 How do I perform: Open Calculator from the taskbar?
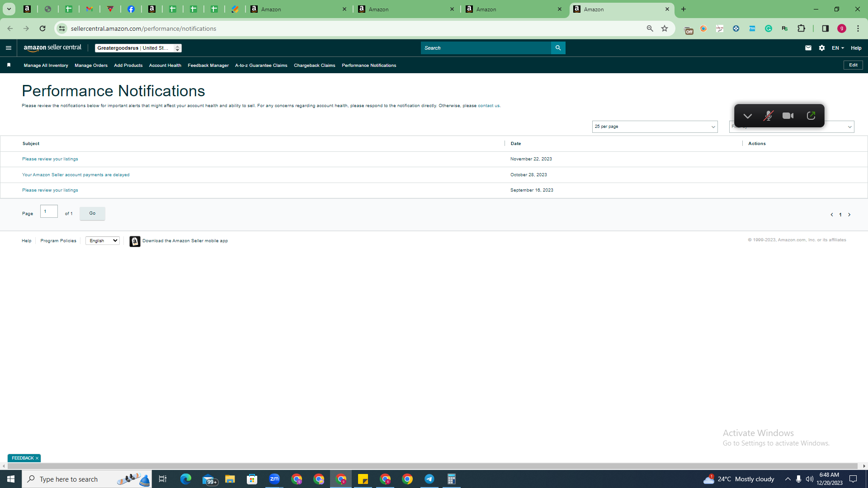(x=452, y=479)
